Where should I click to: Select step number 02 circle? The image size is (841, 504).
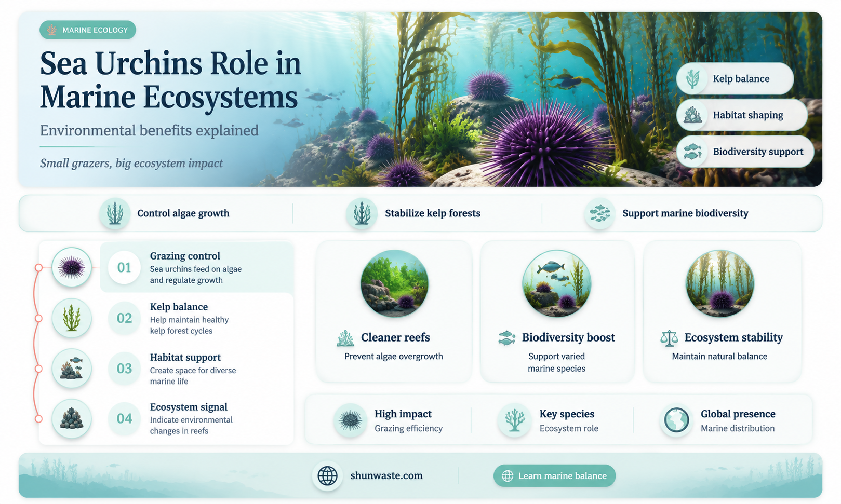coord(124,318)
